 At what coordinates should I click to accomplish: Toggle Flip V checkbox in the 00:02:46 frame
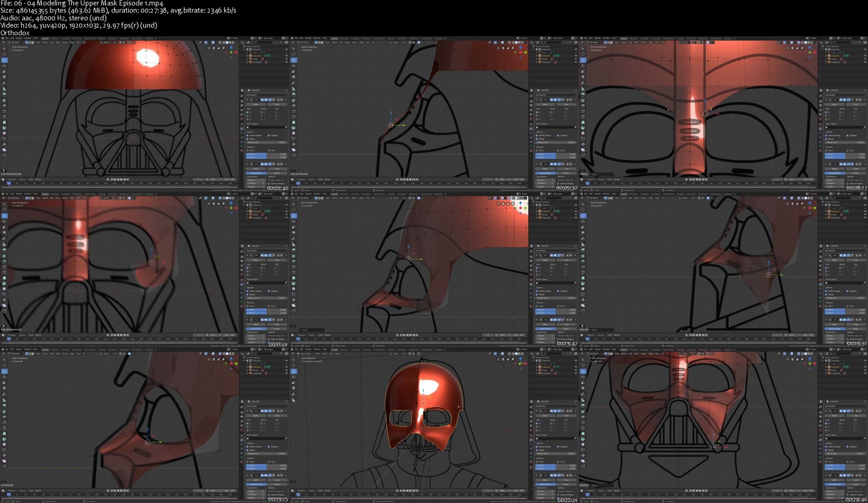coord(269,151)
